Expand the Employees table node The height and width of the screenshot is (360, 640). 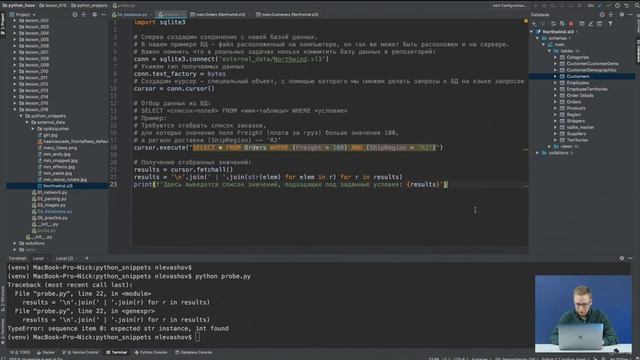pos(556,83)
